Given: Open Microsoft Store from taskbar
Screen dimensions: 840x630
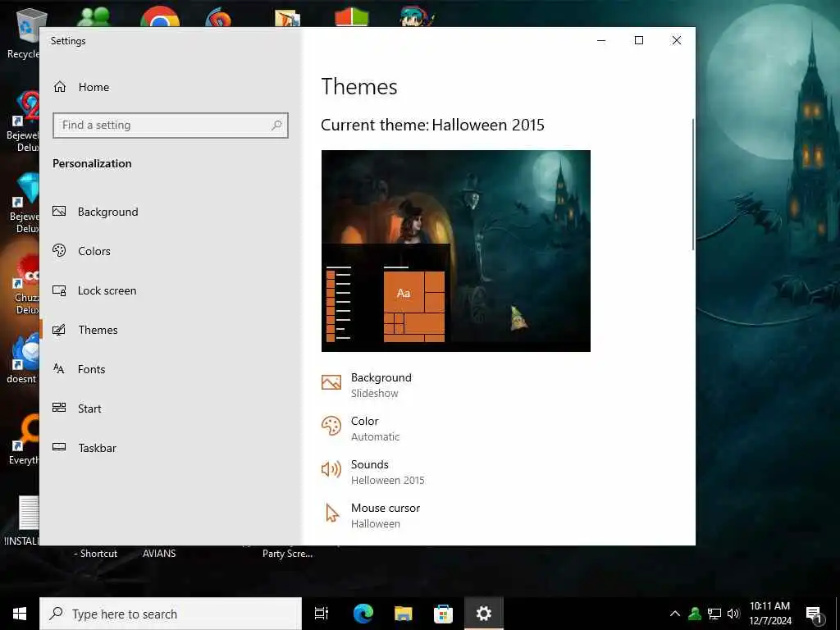Looking at the screenshot, I should pos(443,614).
